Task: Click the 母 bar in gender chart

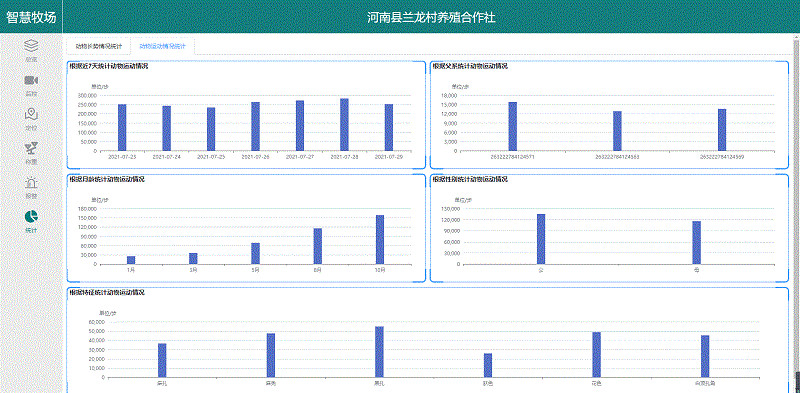Action: pyautogui.click(x=696, y=242)
